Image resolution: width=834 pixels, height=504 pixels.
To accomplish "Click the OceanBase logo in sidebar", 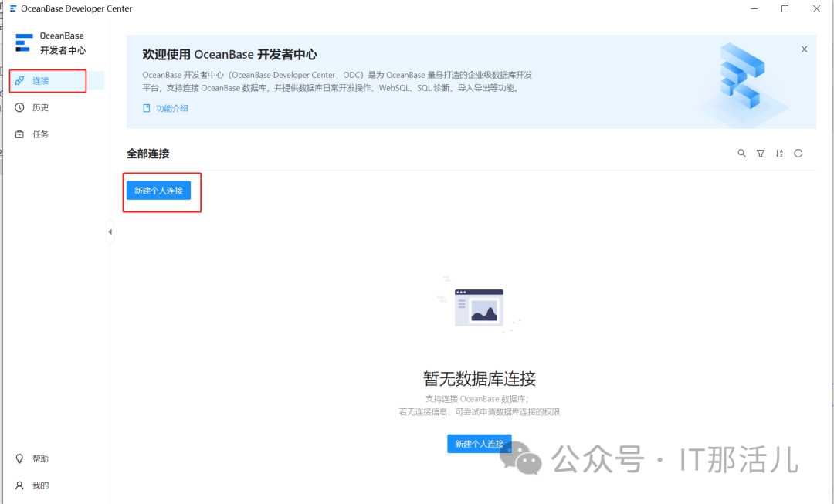I will [23, 42].
